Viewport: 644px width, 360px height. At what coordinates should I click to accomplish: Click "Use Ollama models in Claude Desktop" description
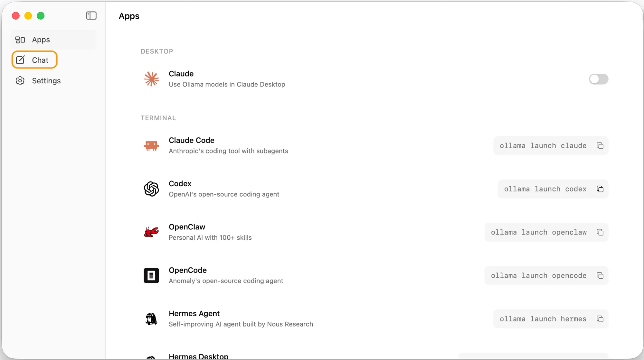(x=227, y=84)
